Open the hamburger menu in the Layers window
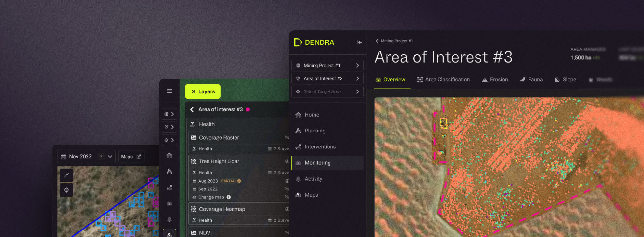Image resolution: width=644 pixels, height=237 pixels. [x=169, y=91]
